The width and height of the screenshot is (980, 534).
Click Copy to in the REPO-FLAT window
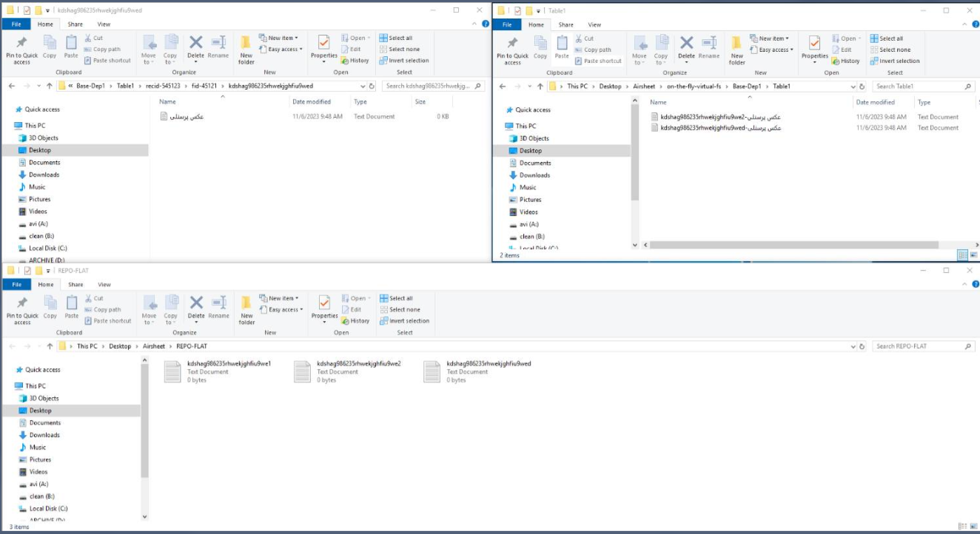[171, 309]
